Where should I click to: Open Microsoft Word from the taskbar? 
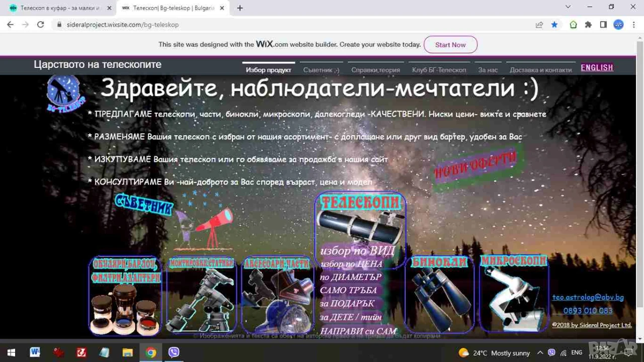[35, 352]
